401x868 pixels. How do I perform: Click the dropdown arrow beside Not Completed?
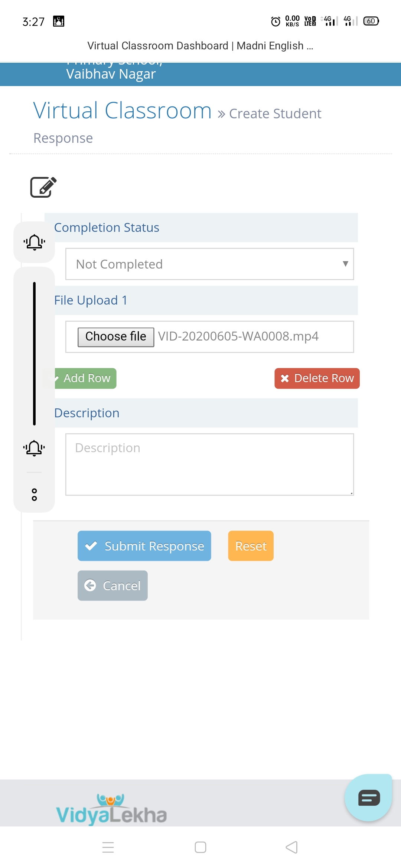(345, 264)
